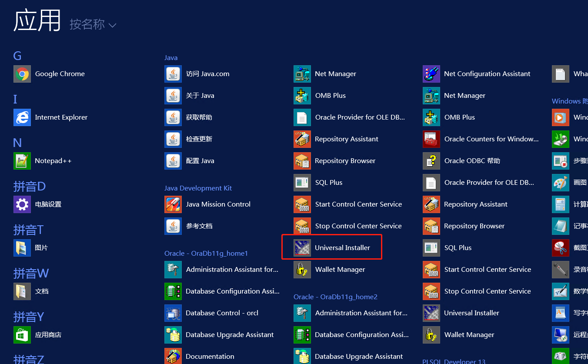Open Oracle Documentation shortcut
The height and width of the screenshot is (364, 588).
coord(199,356)
